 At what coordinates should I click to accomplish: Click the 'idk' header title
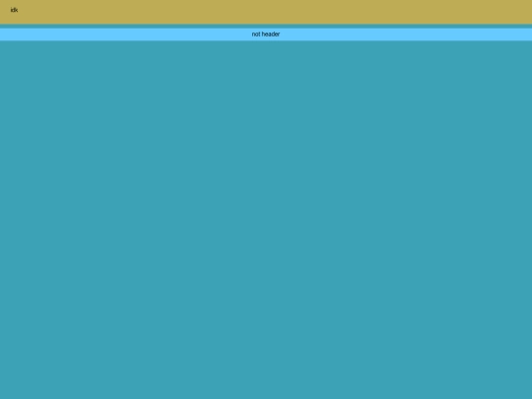tap(14, 10)
